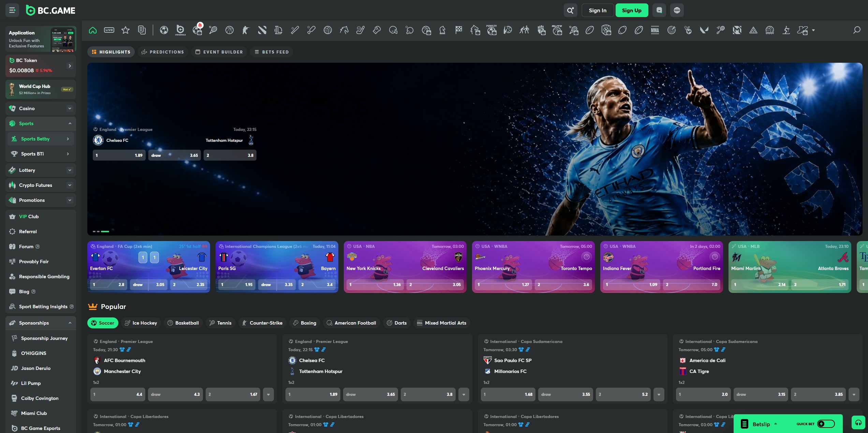Click the banner carousel indicator dots
868x433 pixels.
pos(101,232)
